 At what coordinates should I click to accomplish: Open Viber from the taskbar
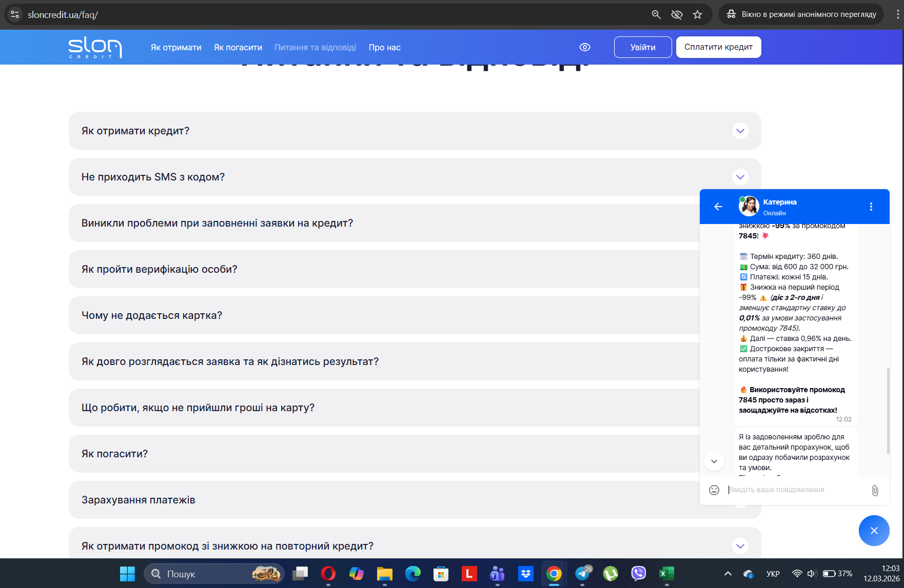click(x=639, y=574)
